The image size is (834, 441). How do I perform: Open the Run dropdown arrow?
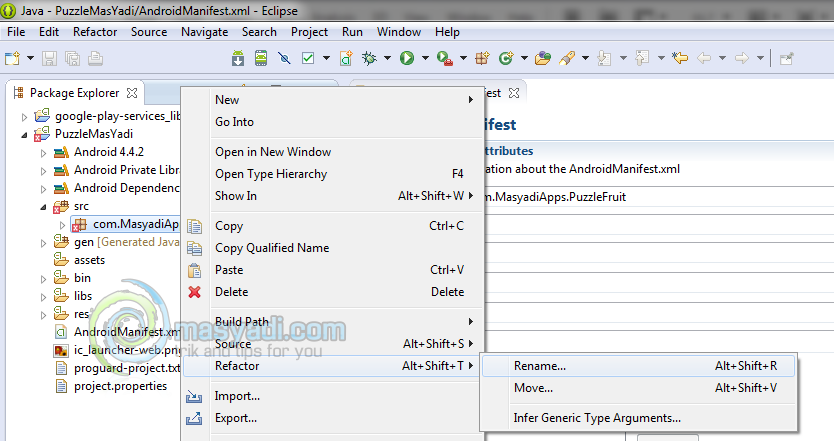coord(426,58)
